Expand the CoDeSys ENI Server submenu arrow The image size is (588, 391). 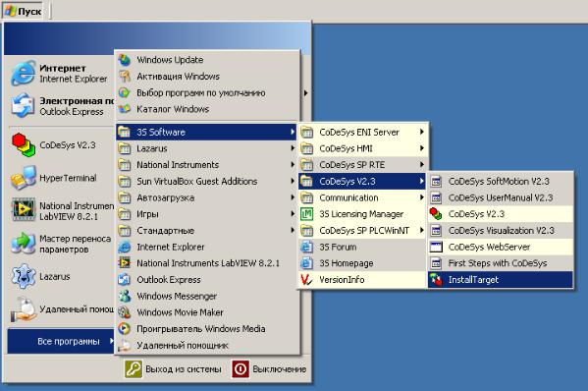[421, 132]
